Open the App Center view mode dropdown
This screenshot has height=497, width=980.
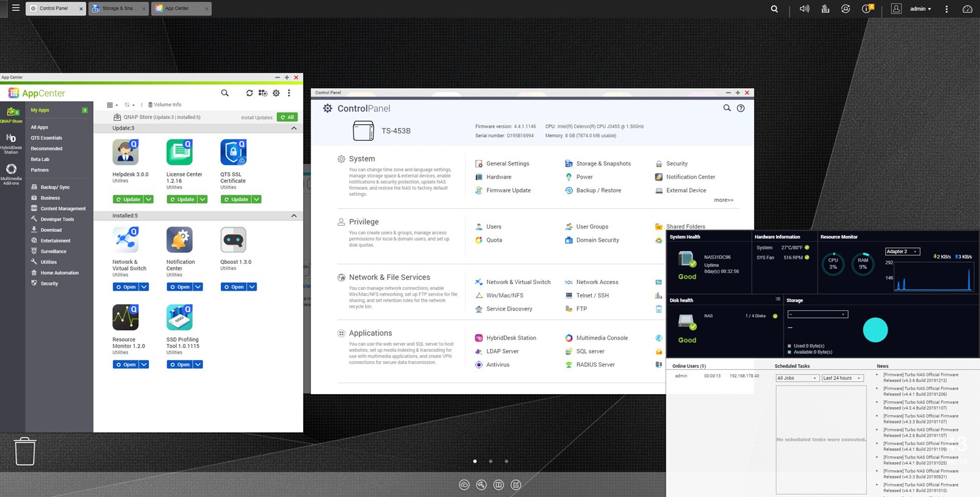point(112,105)
